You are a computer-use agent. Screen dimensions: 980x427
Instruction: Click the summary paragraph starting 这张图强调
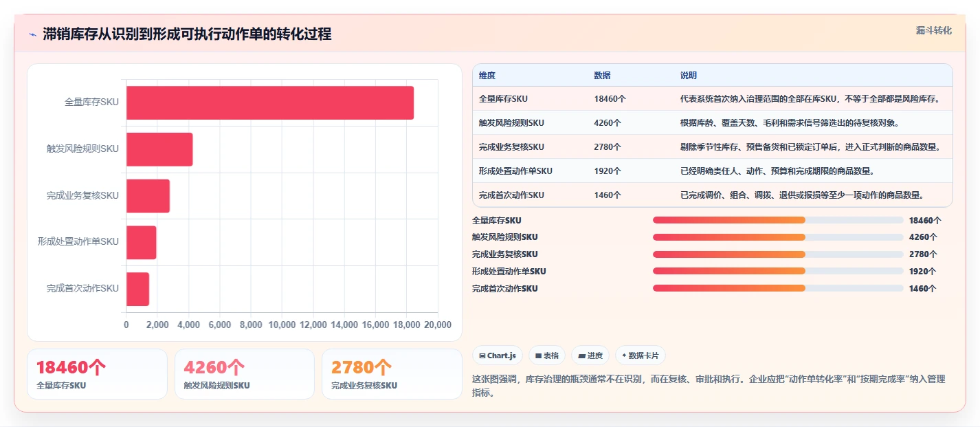[709, 386]
